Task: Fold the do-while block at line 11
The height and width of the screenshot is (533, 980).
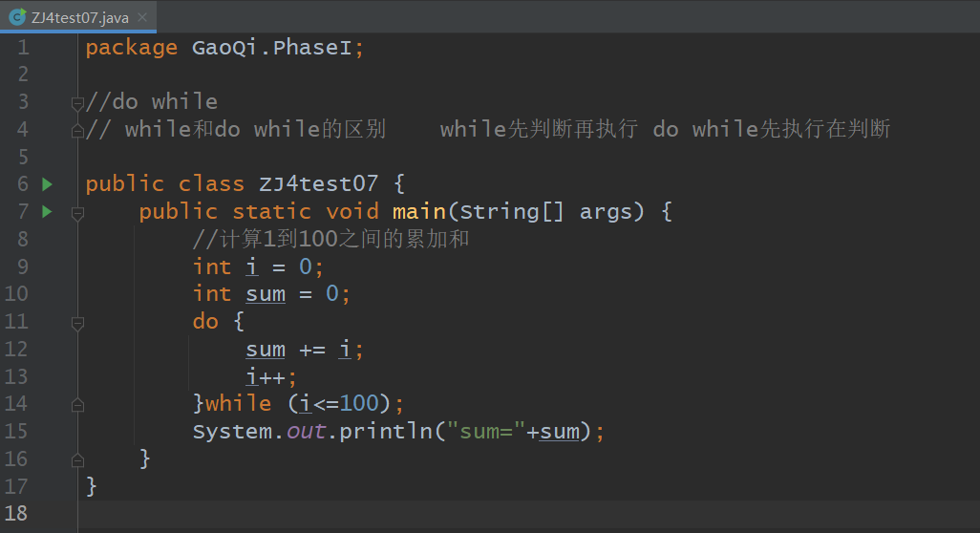Action: [77, 322]
